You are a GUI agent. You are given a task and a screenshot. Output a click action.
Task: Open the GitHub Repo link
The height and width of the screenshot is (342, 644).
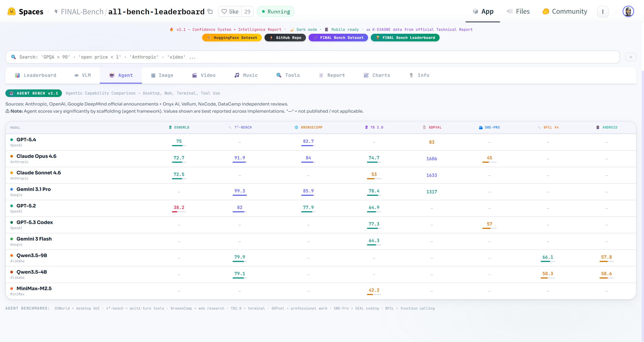[285, 38]
